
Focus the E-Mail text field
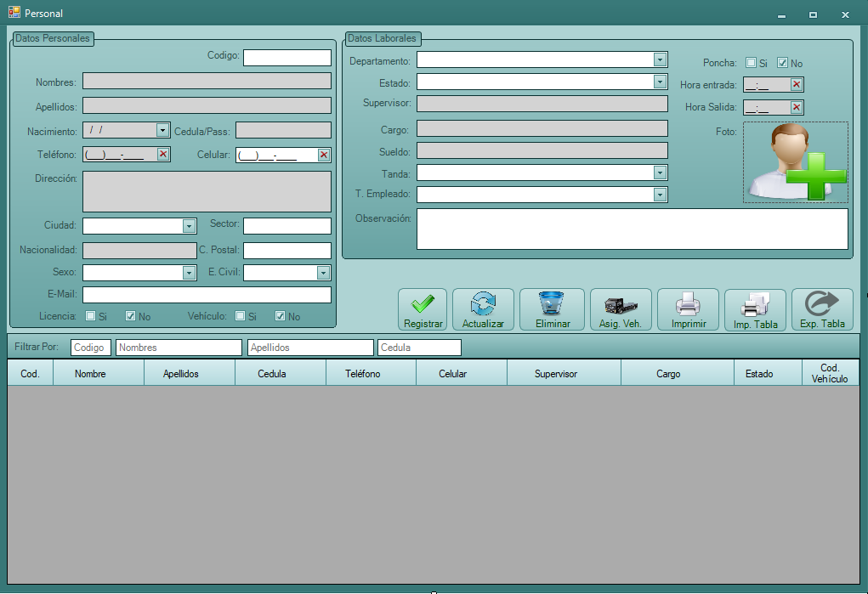point(207,295)
